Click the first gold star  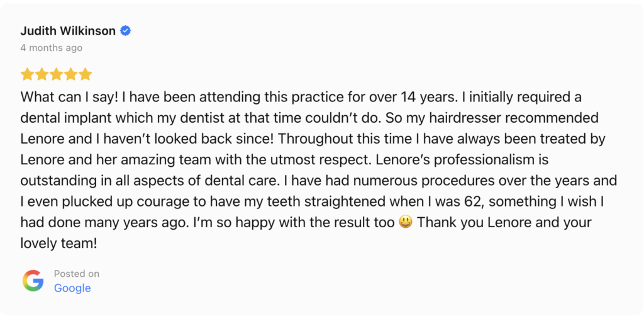[27, 74]
